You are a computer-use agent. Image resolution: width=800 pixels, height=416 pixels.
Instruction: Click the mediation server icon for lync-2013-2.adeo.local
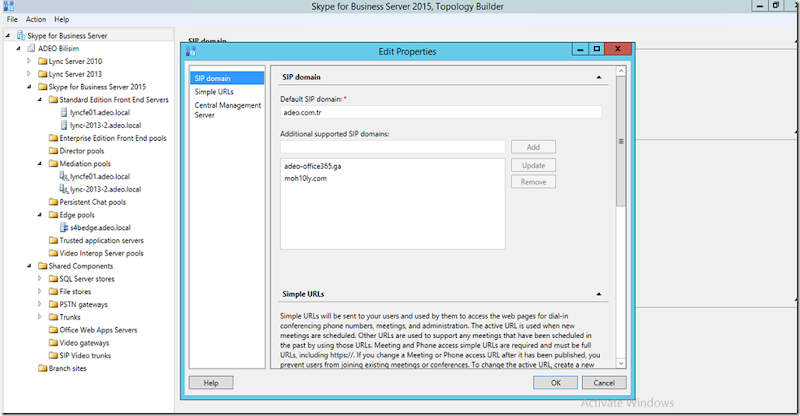(x=64, y=189)
